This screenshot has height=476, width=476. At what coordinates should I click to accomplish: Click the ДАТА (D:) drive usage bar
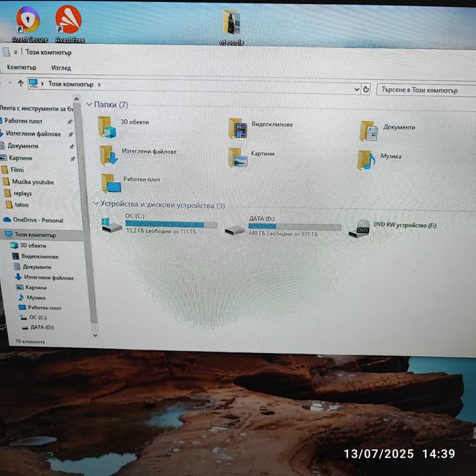[x=294, y=226]
